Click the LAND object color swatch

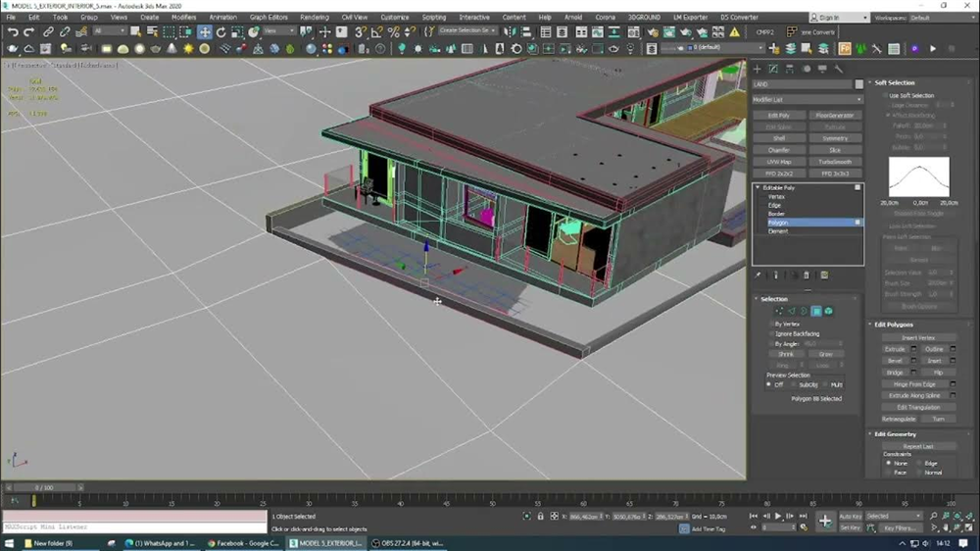(858, 84)
